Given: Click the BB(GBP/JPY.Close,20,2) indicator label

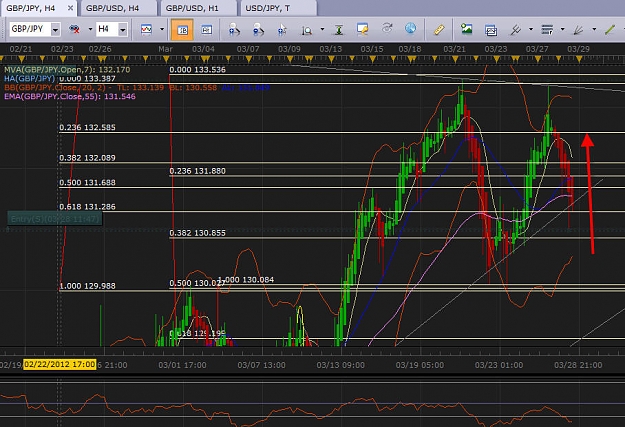Looking at the screenshot, I should coord(137,87).
